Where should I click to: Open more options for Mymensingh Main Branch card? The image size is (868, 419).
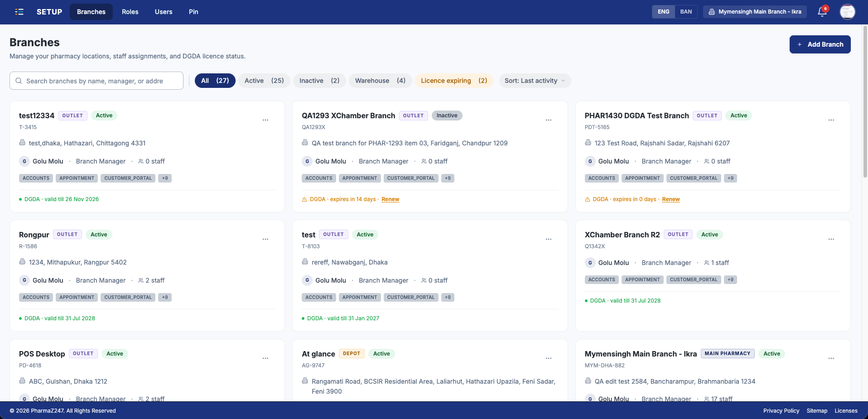point(831,358)
